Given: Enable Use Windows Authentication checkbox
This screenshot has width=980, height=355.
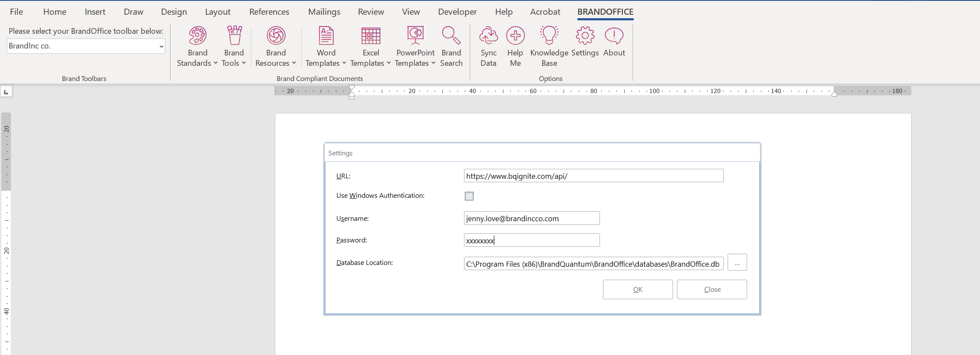Looking at the screenshot, I should [469, 196].
